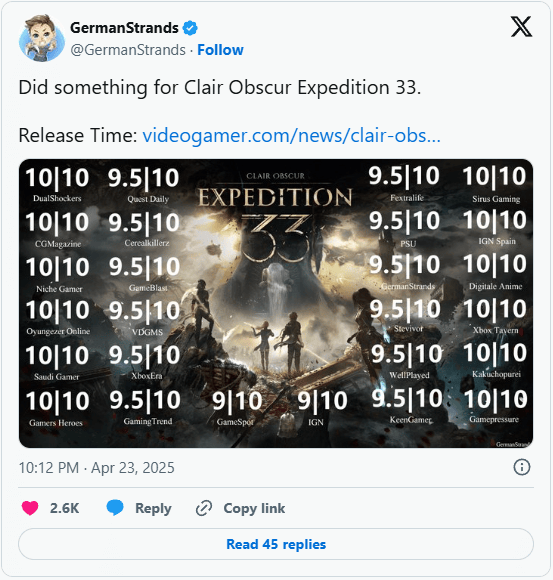Screen dimensions: 553x580
Task: Open the X logo link
Action: point(521,27)
